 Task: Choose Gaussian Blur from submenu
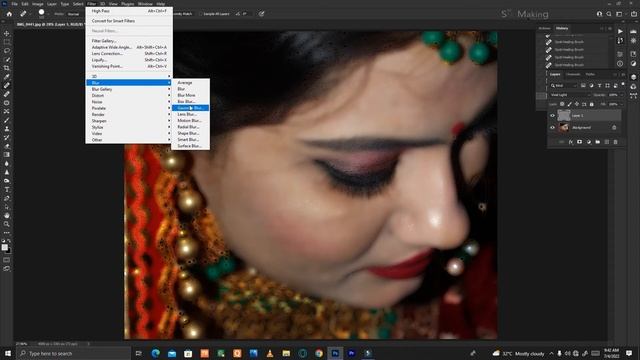190,108
